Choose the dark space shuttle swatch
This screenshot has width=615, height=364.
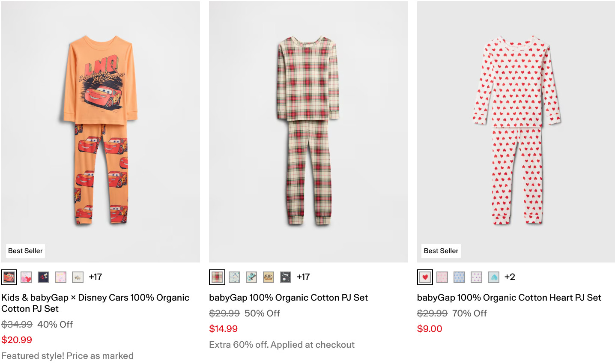coord(286,277)
